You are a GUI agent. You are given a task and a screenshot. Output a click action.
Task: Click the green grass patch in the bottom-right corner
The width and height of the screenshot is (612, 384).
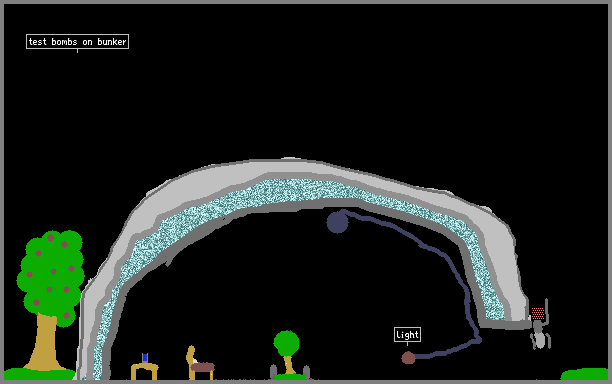[x=584, y=374]
